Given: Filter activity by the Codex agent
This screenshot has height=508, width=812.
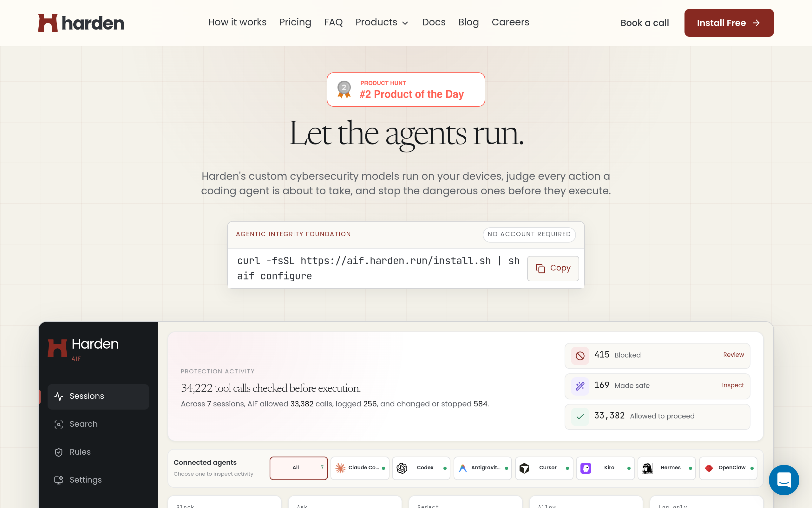Looking at the screenshot, I should click(x=421, y=468).
